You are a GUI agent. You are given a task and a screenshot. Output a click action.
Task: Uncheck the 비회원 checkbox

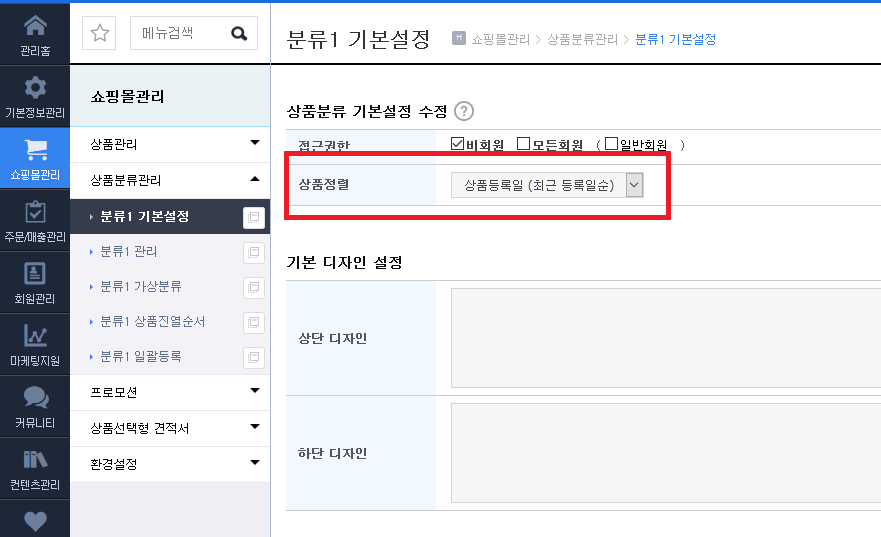pos(457,144)
